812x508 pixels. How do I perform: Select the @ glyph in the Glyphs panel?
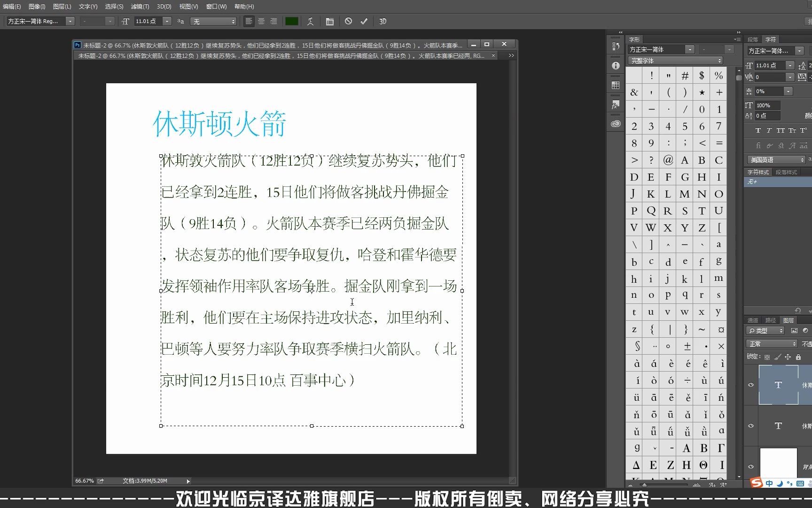pyautogui.click(x=668, y=160)
